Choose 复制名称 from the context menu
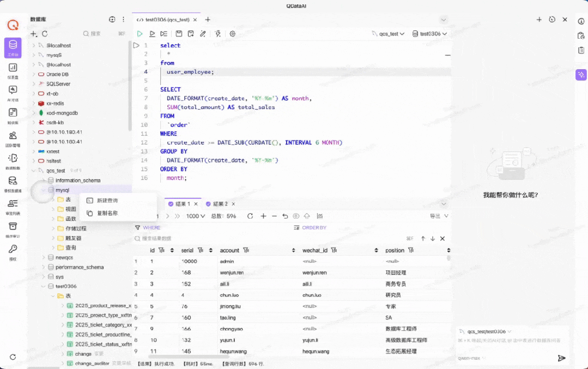The image size is (588, 369). [x=118, y=213]
